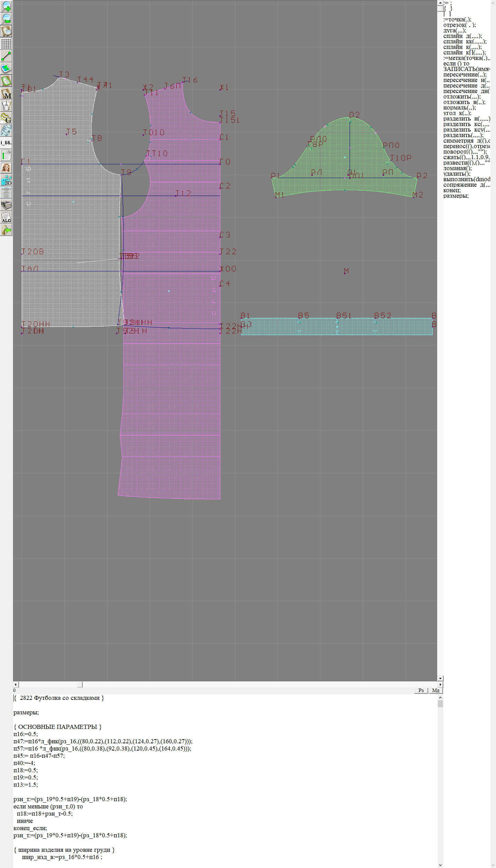Screen dimensions: 496x868
Task: Choose 'ломаная();' from the operator list
Action: 457,168
